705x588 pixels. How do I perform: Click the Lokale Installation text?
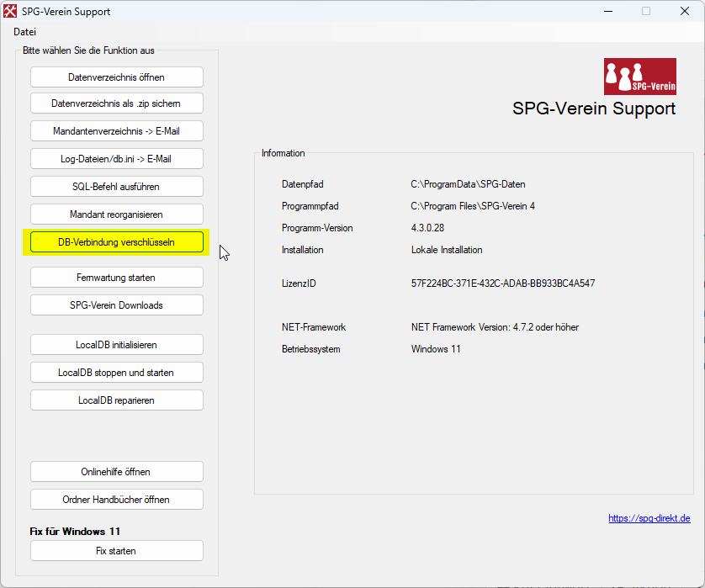pyautogui.click(x=447, y=250)
